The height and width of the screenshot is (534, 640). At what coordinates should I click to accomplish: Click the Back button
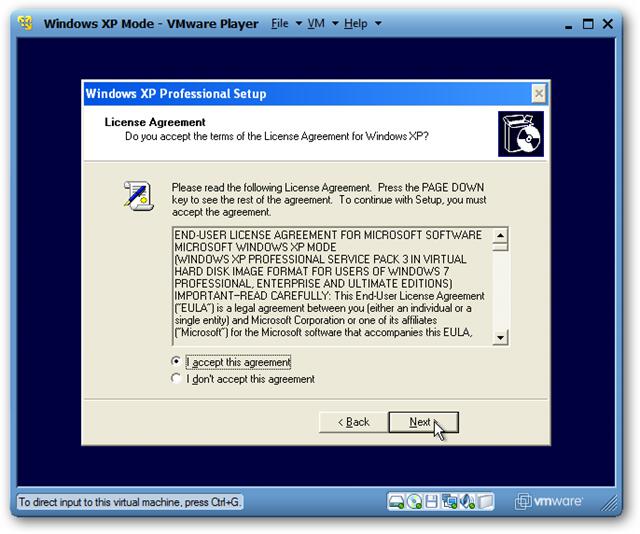click(353, 422)
